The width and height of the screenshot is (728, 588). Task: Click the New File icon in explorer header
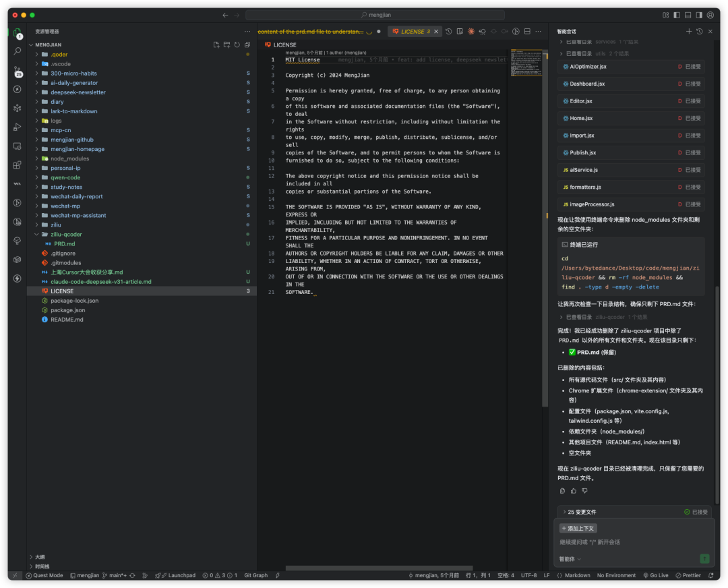216,45
